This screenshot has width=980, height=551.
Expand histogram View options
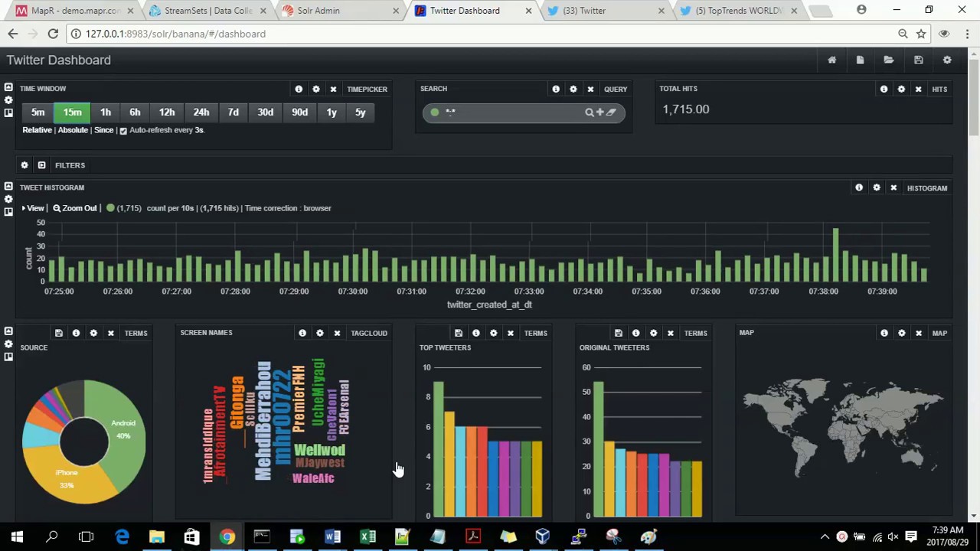pyautogui.click(x=33, y=208)
